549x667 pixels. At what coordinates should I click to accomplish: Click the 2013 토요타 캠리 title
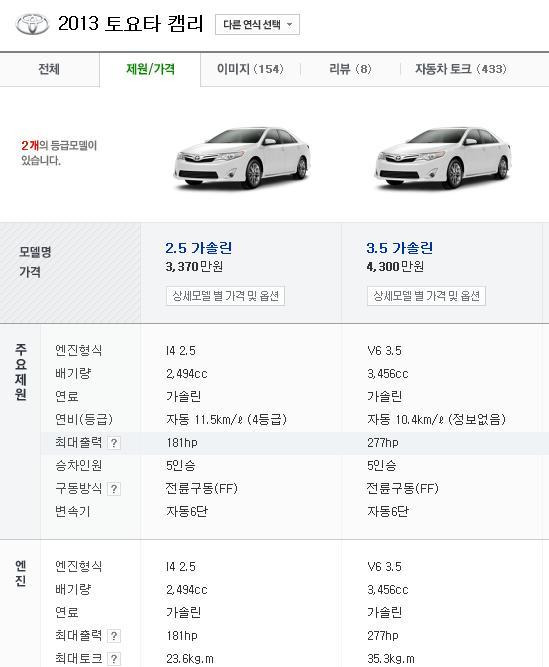coord(131,24)
